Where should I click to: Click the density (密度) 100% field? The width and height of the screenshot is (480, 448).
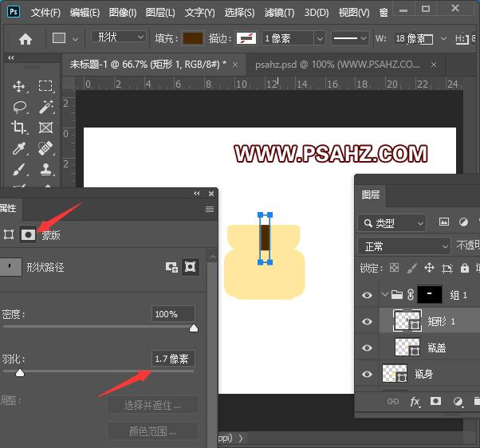(x=173, y=314)
